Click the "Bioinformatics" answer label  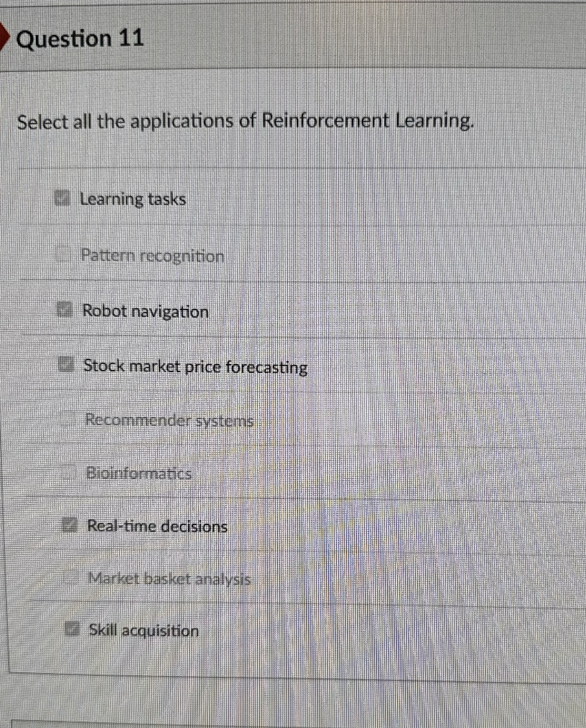pos(139,473)
